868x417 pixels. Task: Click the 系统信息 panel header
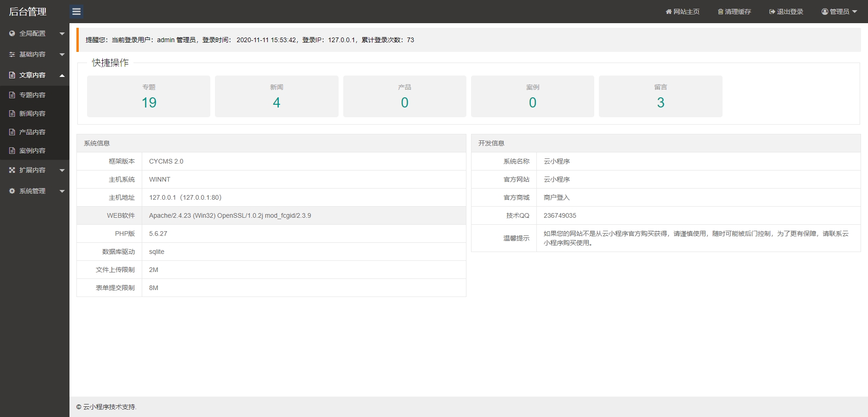[271, 143]
